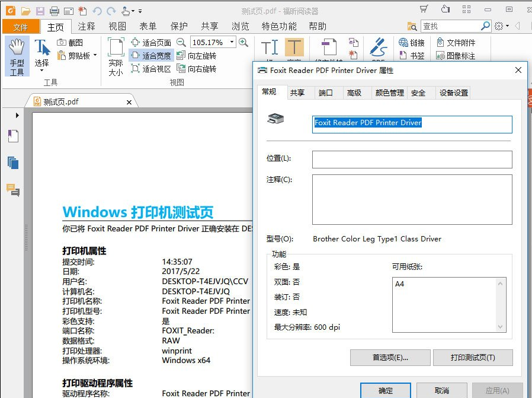The height and width of the screenshot is (398, 532).
Task: Click the magnifier in the 查找 search box
Action: 485,26
